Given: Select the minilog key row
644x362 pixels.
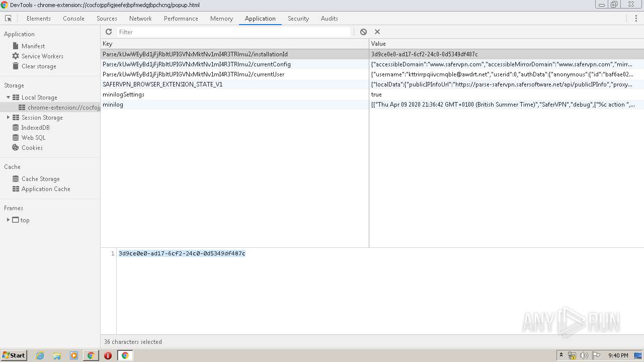Looking at the screenshot, I should (x=234, y=105).
